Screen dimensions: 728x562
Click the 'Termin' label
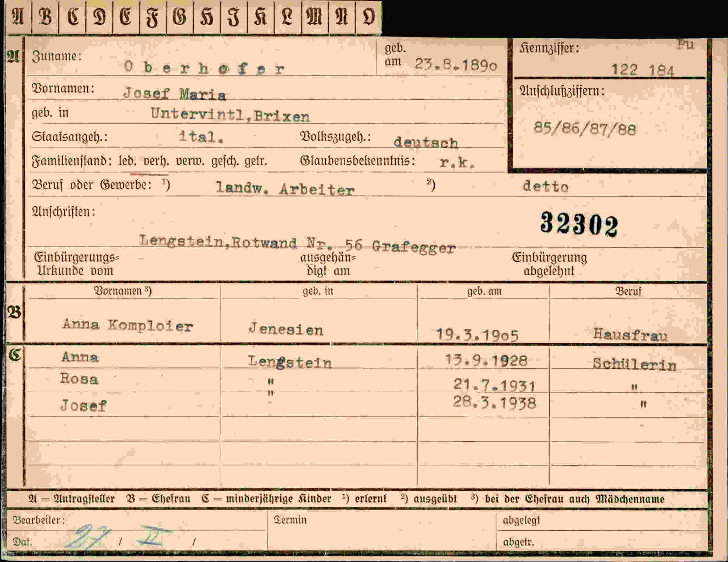coord(290,520)
